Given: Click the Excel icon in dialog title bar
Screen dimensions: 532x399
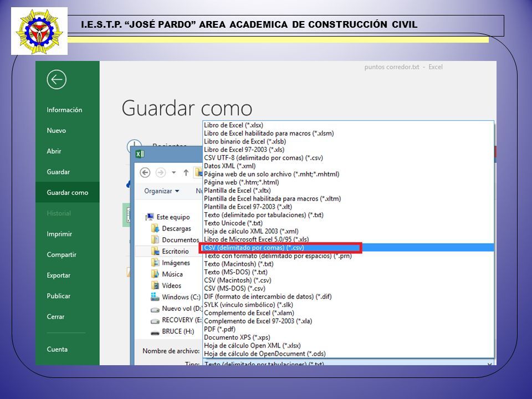Looking at the screenshot, I should click(x=140, y=154).
